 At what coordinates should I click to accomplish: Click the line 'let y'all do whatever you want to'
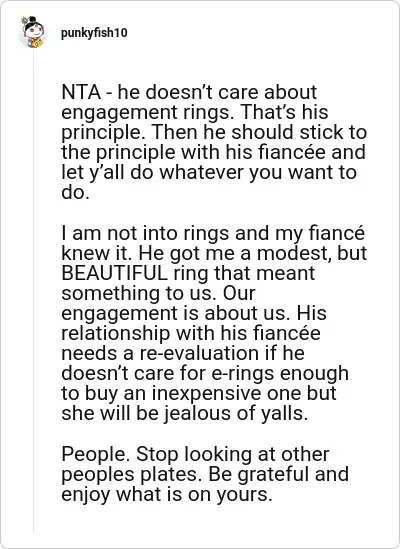tap(209, 172)
